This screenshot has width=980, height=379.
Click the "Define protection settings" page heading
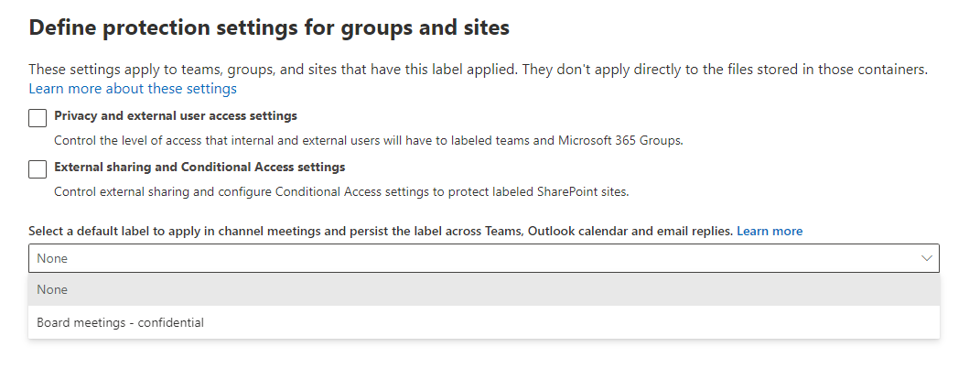(269, 28)
